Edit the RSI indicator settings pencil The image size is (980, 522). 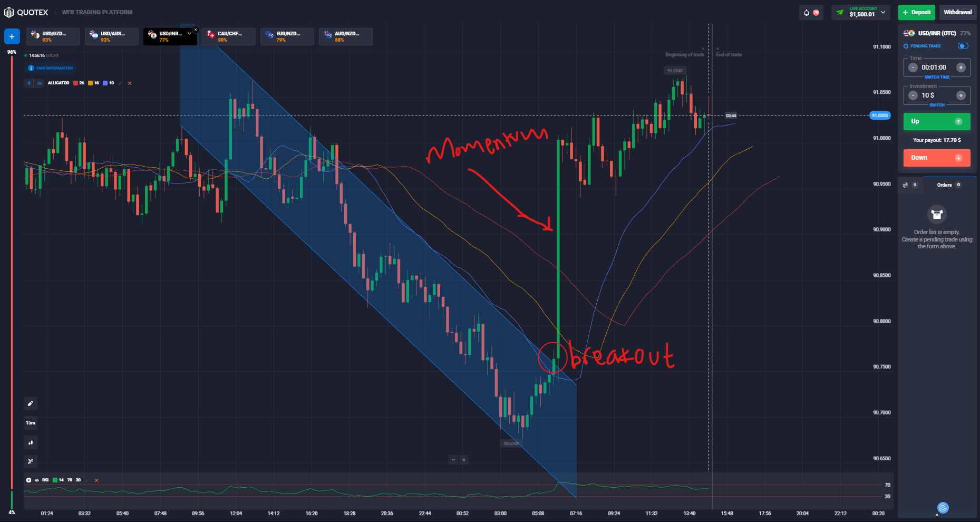click(x=88, y=480)
